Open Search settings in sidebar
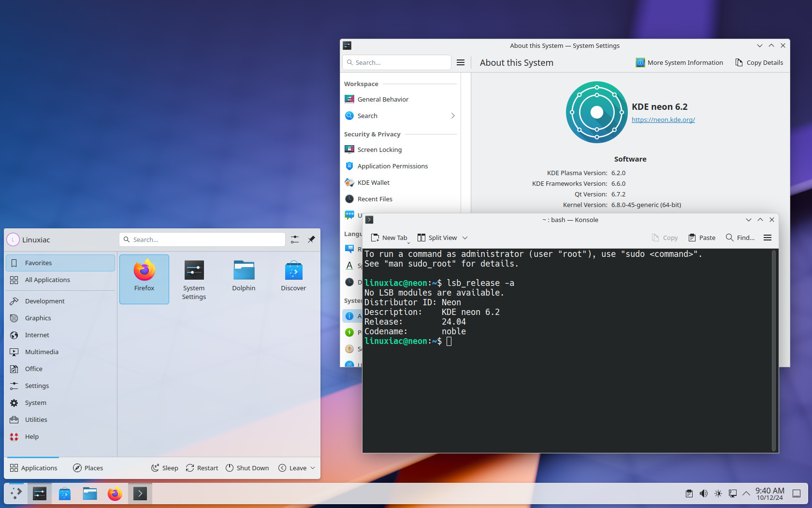The height and width of the screenshot is (508, 812). (400, 116)
